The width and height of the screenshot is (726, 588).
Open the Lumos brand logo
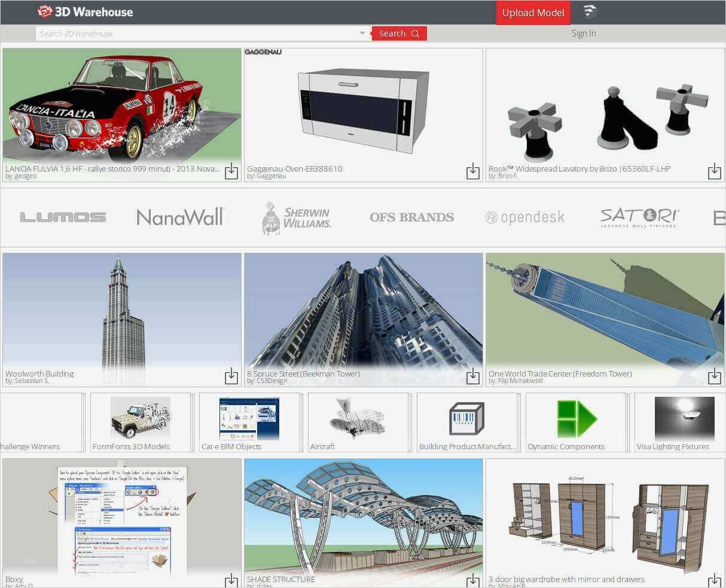point(63,217)
